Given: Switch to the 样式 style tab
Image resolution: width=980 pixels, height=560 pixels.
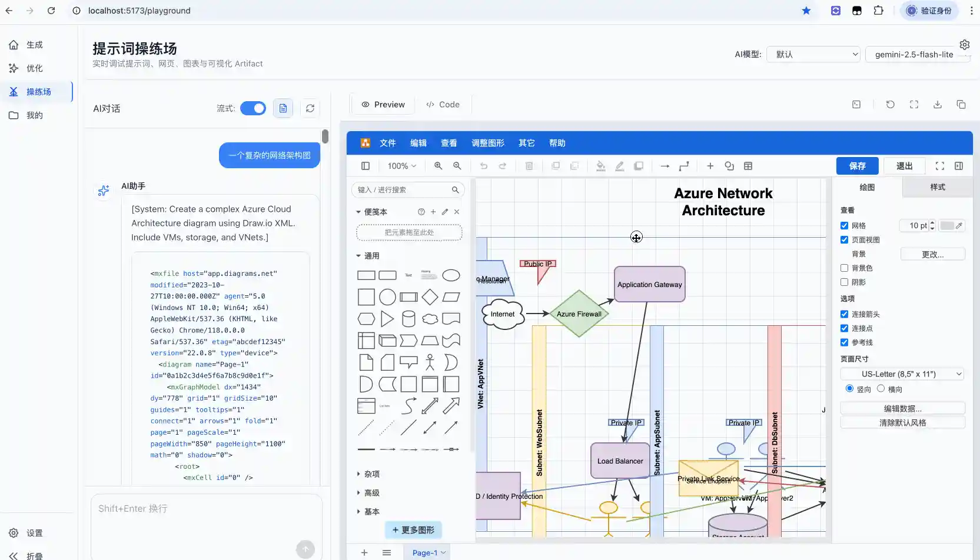Looking at the screenshot, I should pyautogui.click(x=938, y=187).
